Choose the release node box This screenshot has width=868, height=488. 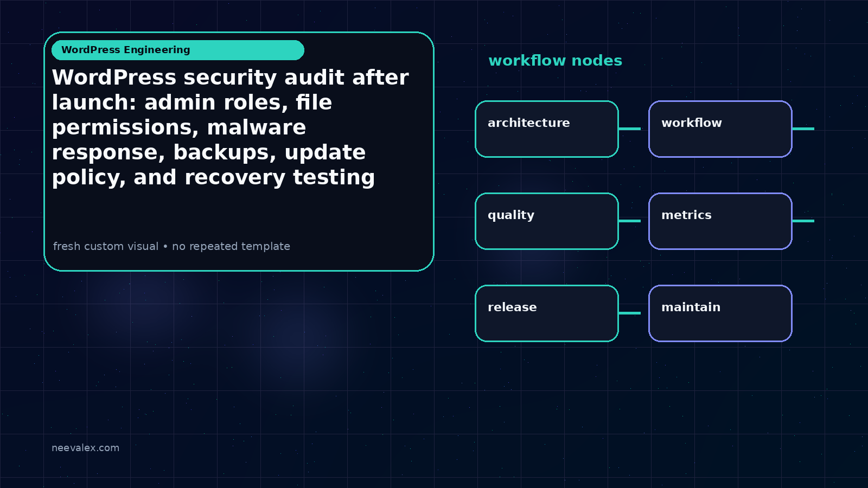(547, 313)
